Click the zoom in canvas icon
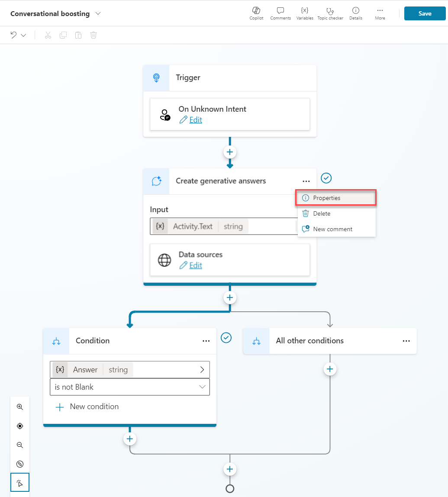The image size is (448, 497). 20,407
